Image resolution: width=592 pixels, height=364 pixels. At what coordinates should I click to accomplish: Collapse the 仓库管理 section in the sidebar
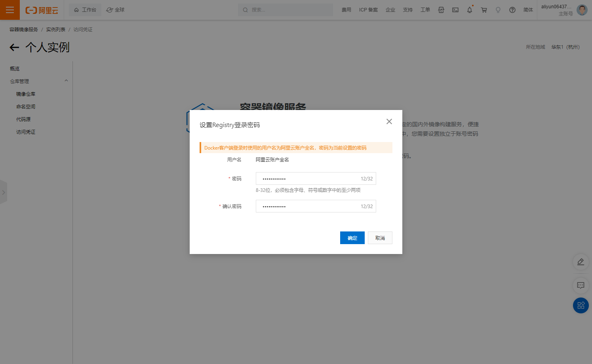[x=66, y=81]
